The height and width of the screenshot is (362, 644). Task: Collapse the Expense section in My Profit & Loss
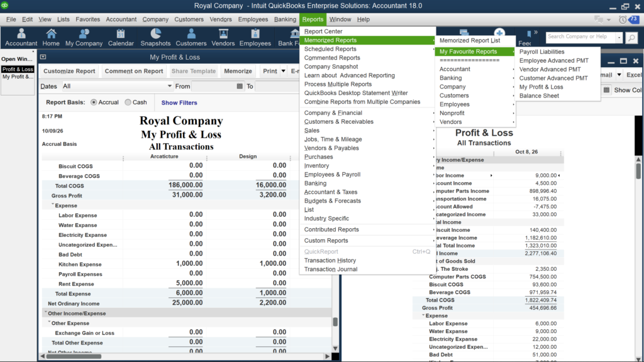pyautogui.click(x=53, y=204)
